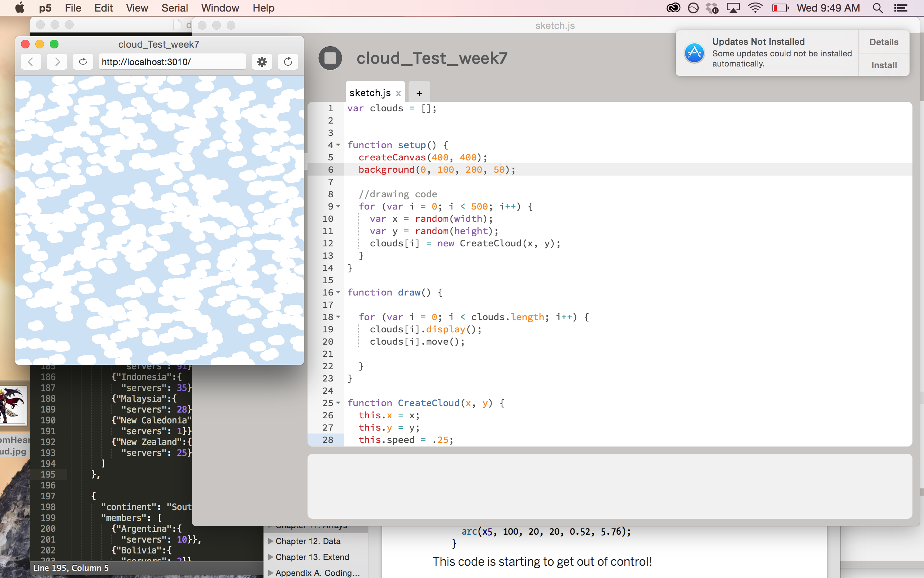Click the desktop jpg file thumbnail
Viewport: 924px width, 578px height.
[x=13, y=405]
